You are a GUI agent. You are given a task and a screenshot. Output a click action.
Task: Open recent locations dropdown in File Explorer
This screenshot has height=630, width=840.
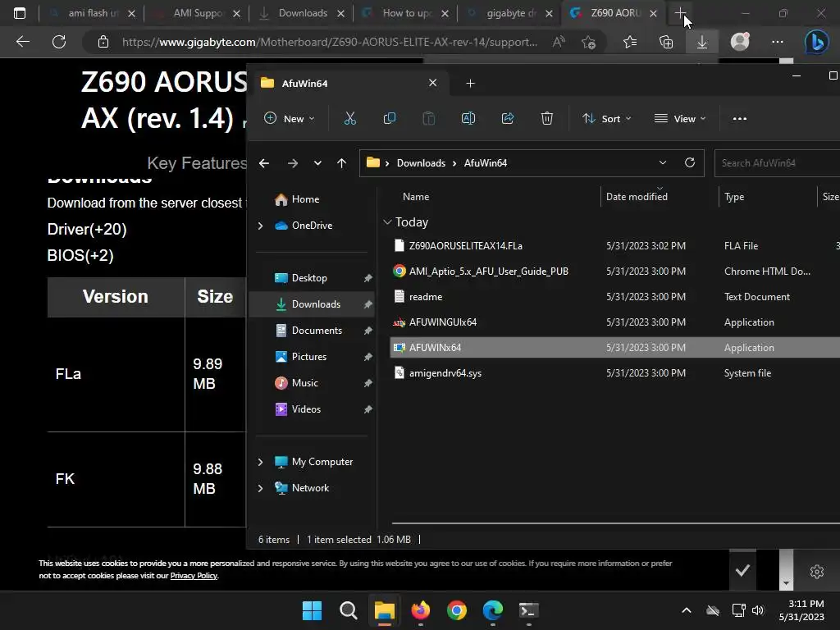point(317,163)
